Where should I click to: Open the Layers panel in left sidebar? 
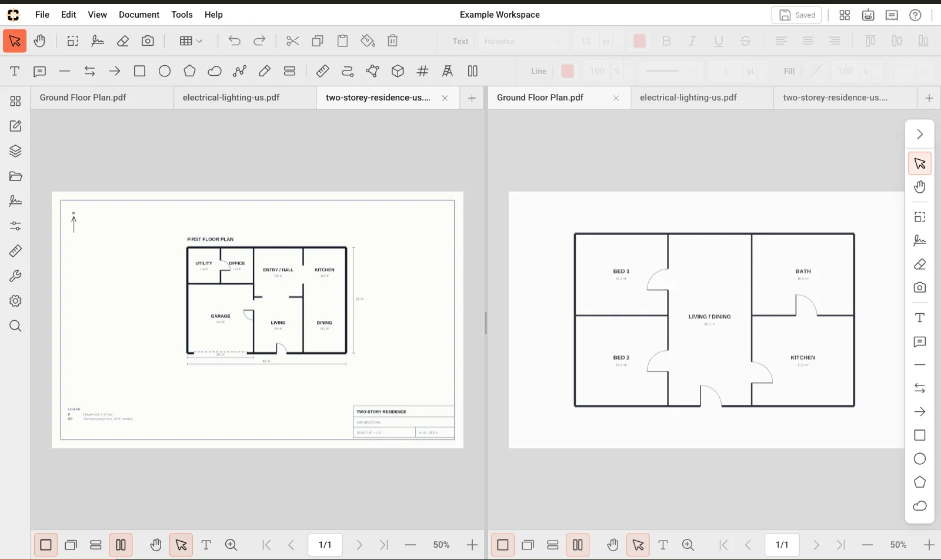tap(15, 151)
